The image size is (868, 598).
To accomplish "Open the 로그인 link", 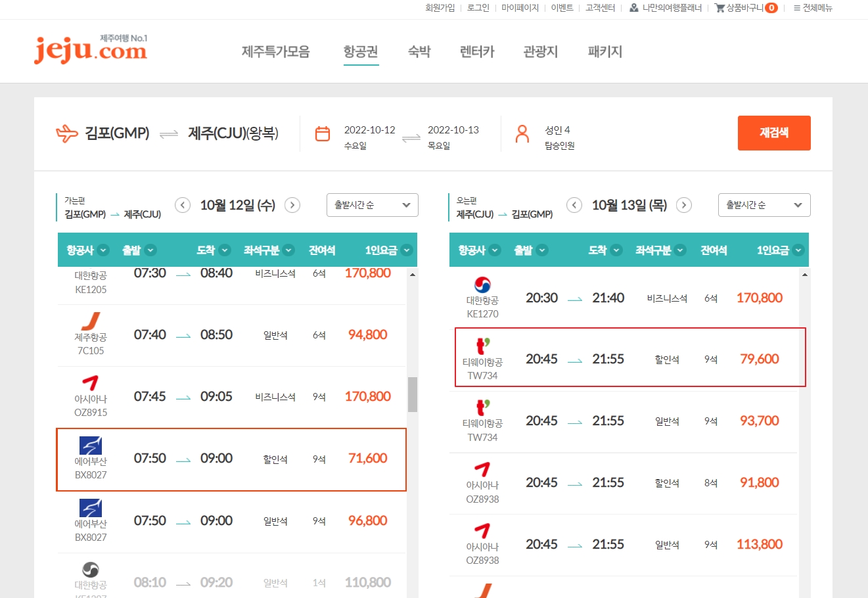I will (478, 8).
